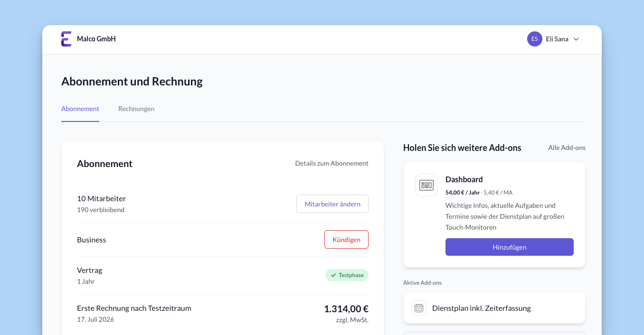Screen dimensions: 644x335
Task: Open the Details zum Abonnement link
Action: [332, 163]
